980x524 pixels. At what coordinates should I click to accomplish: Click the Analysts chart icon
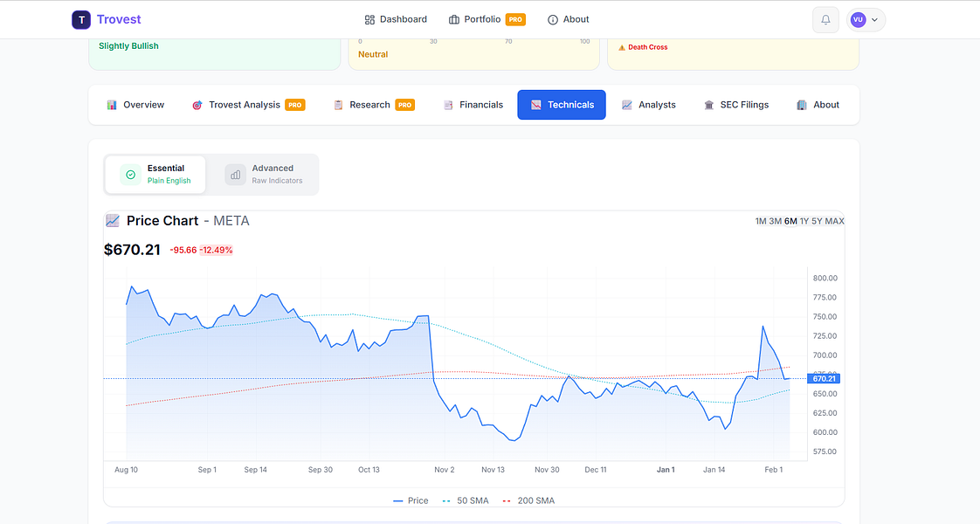point(627,105)
